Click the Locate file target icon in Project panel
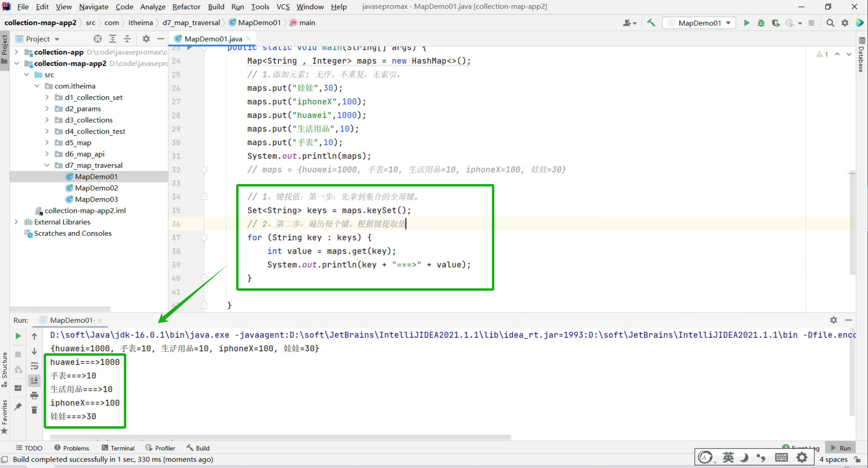Screen dimensions: 868x468 point(98,39)
